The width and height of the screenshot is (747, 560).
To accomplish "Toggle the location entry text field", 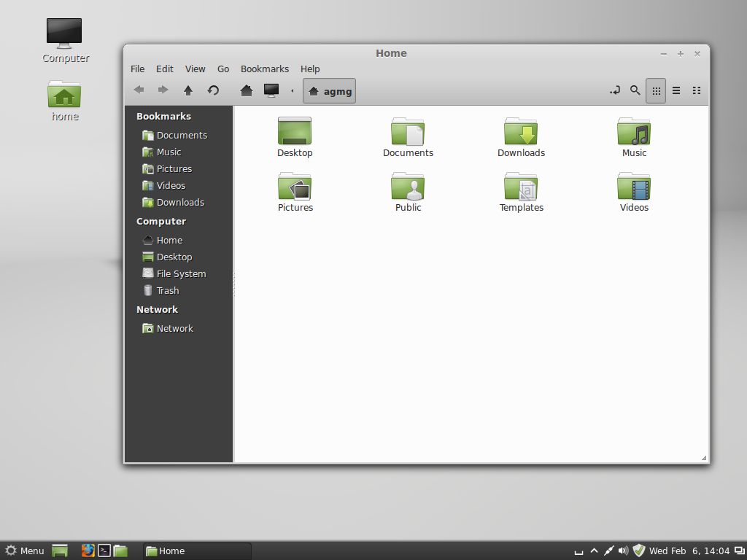I will point(615,90).
